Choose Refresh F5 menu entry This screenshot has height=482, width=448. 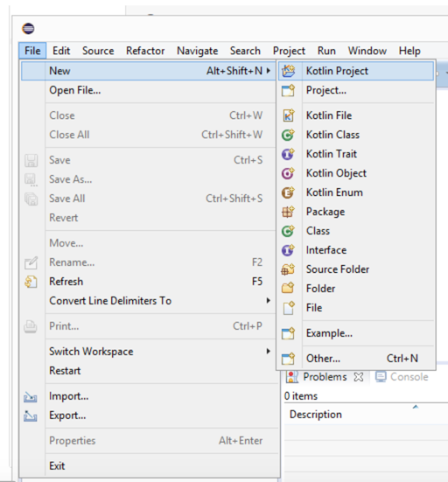coord(148,282)
